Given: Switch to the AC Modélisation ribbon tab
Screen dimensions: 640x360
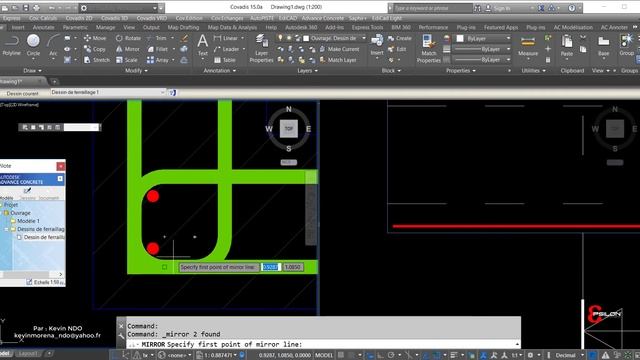Looking at the screenshot, I should click(x=573, y=27).
